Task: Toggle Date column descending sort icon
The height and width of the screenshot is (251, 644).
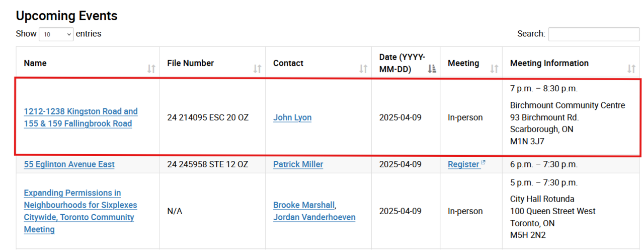Action: 432,69
